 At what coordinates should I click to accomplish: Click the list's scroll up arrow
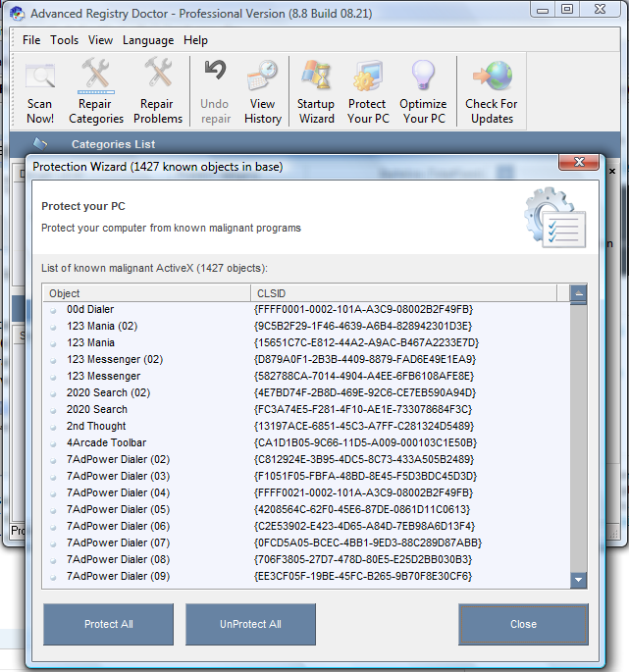point(578,293)
